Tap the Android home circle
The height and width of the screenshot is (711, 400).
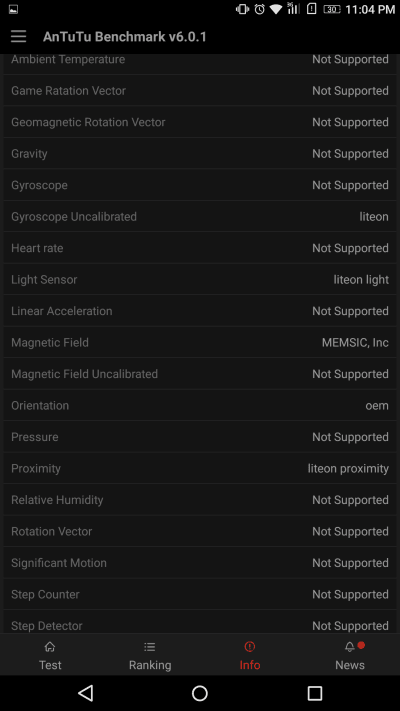200,693
